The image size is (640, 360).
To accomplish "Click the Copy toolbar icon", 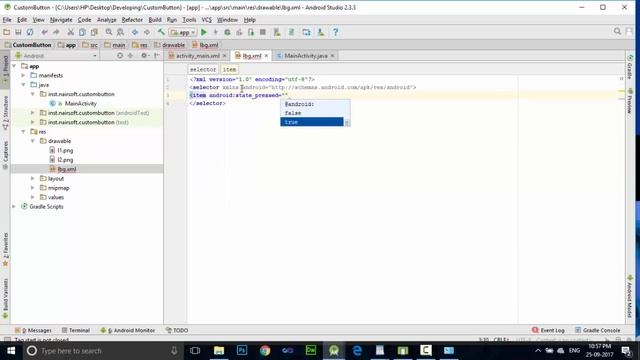I will coord(82,32).
